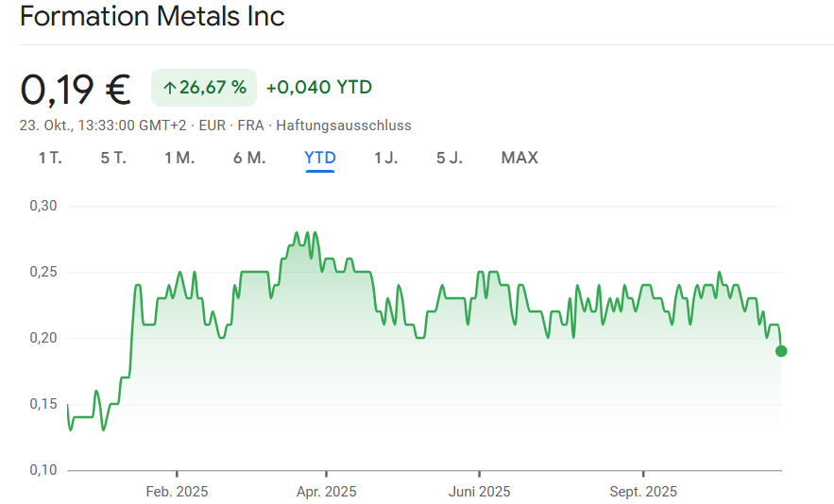Click the 0,30 y-axis price label
The width and height of the screenshot is (834, 504).
[43, 206]
